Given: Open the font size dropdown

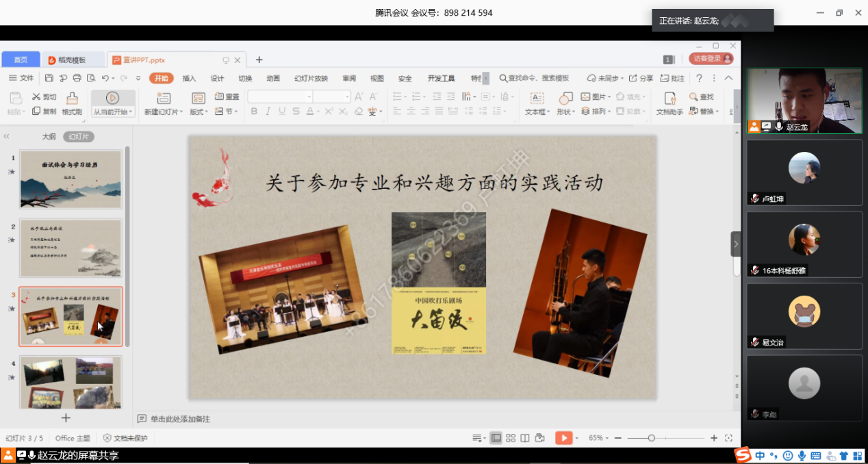Looking at the screenshot, I should 347,97.
